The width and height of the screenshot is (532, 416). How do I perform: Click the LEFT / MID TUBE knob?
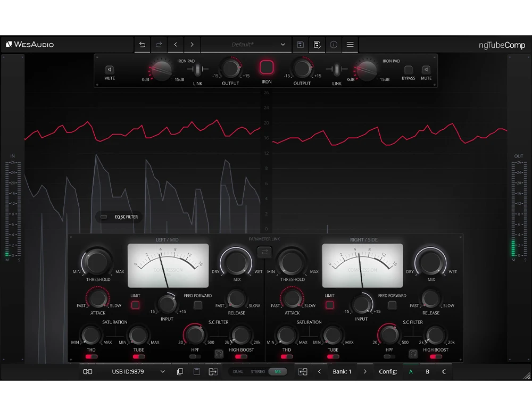pos(138,335)
